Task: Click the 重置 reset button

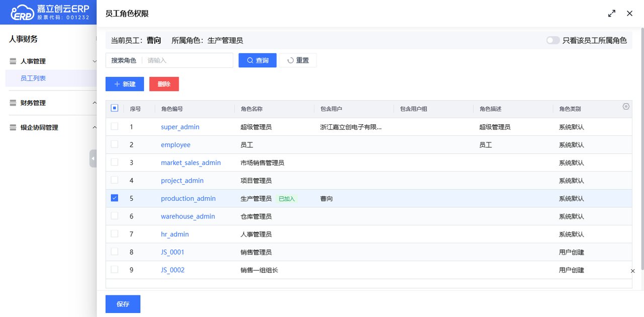Action: [298, 60]
